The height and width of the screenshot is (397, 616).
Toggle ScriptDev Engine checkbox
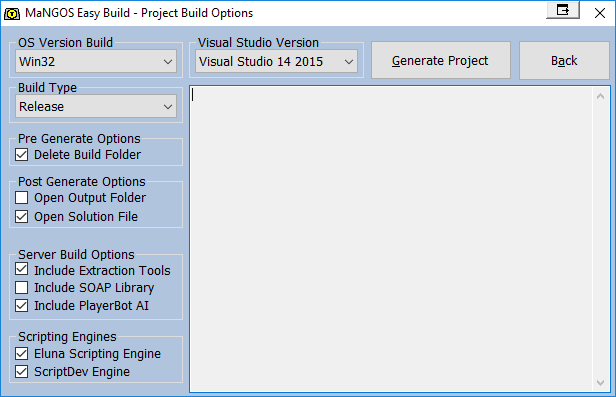coord(22,371)
